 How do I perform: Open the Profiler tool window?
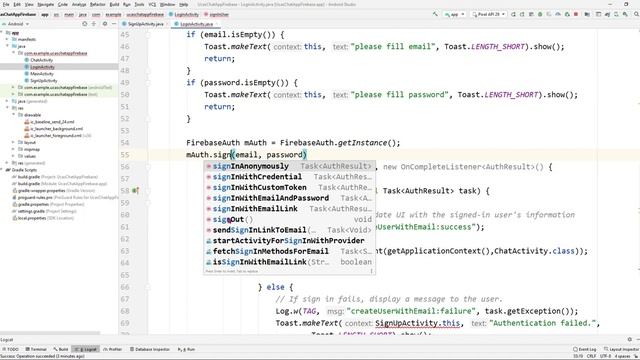[113, 349]
